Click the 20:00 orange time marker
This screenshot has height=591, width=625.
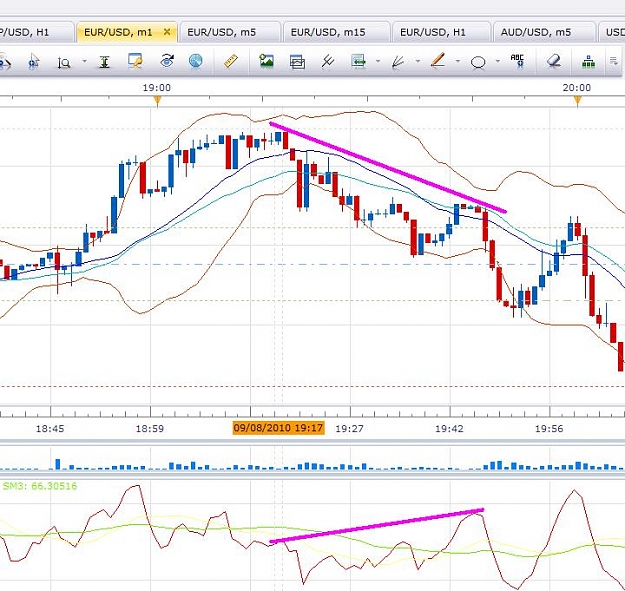coord(578,101)
